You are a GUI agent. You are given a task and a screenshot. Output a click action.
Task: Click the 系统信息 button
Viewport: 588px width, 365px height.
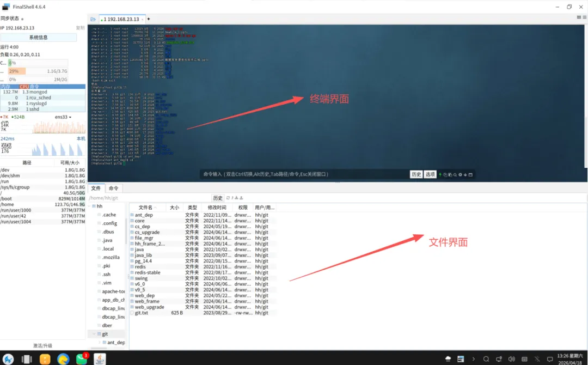coord(39,38)
